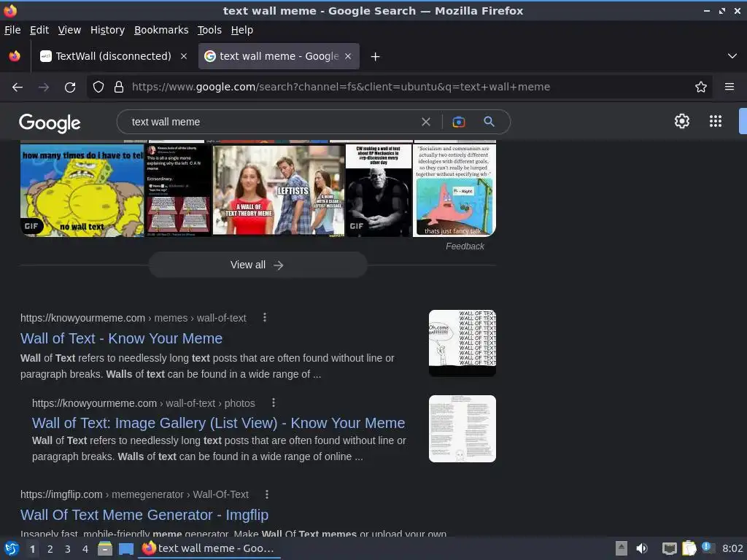Viewport: 747px width, 560px height.
Task: Bookmark this page with the star
Action: point(701,87)
